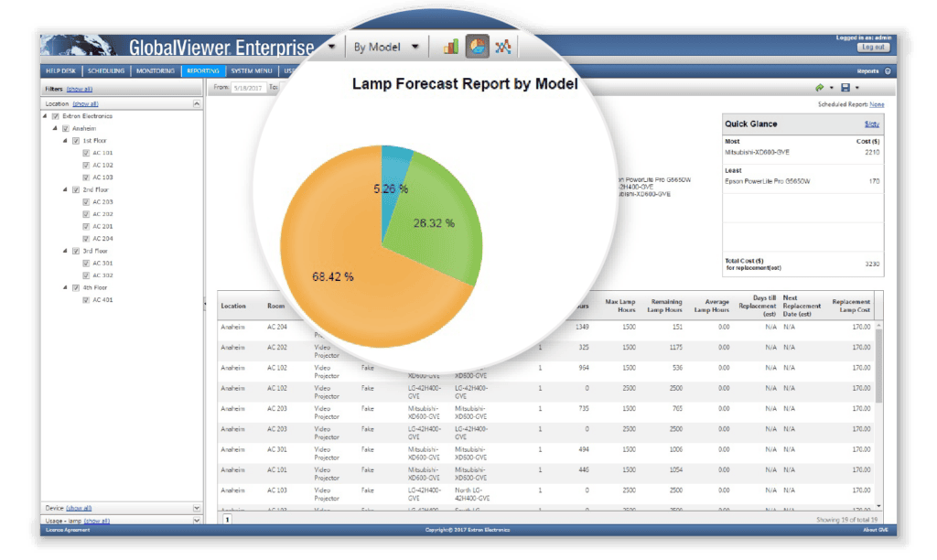Collapse the Anaheim tree node
This screenshot has width=937, height=560.
tap(56, 128)
